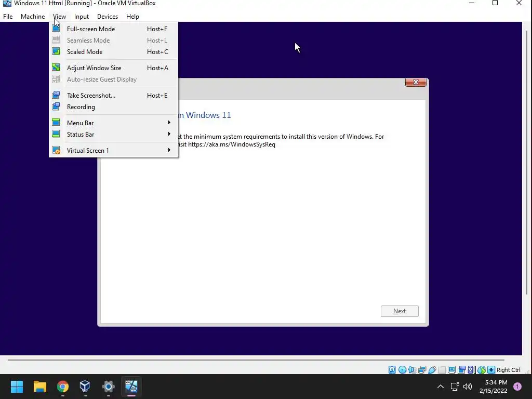Viewport: 532px width, 399px height.
Task: Click the View menu in menu bar
Action: point(59,16)
